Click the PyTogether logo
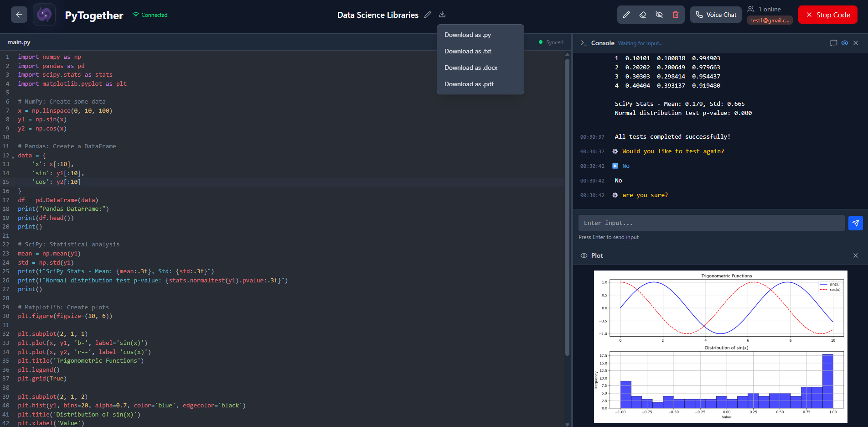The height and width of the screenshot is (427, 868). 44,14
